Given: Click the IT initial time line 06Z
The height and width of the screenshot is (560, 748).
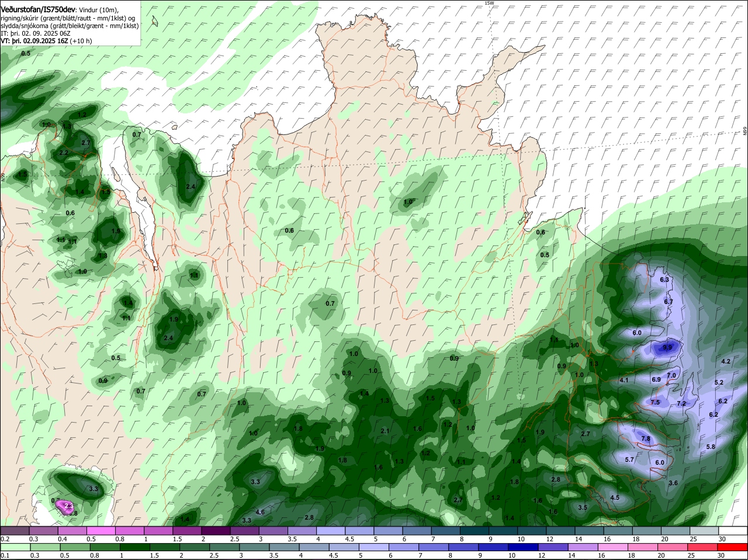Looking at the screenshot, I should 36,33.
